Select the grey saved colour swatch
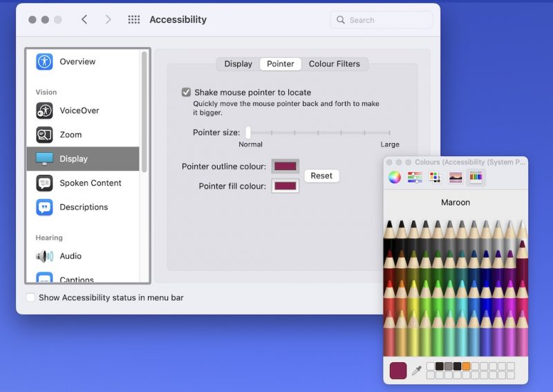This screenshot has width=553, height=392. coord(448,366)
